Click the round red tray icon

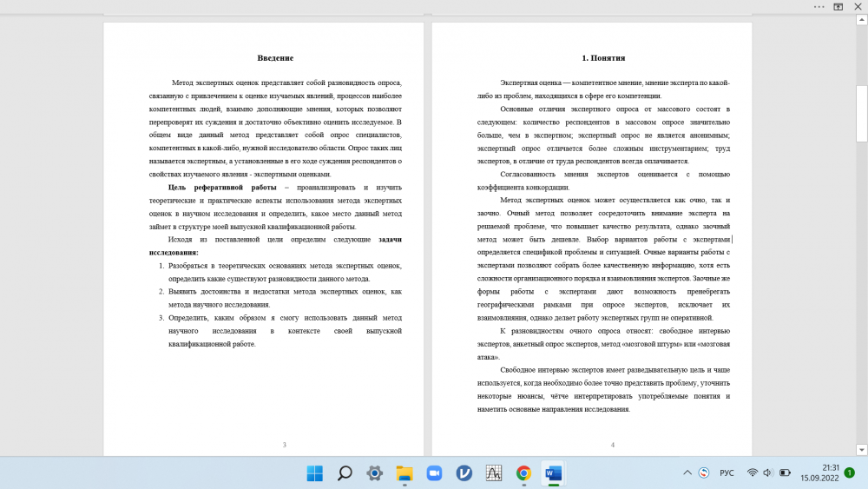coord(704,473)
